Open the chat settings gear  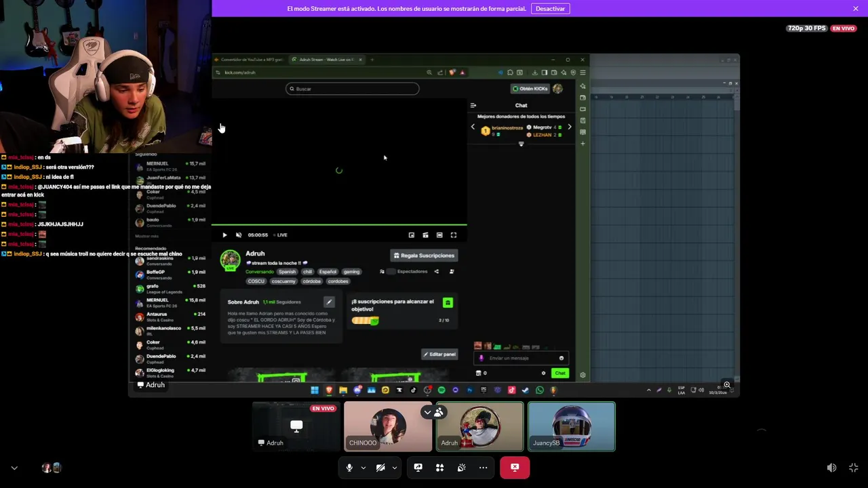pos(543,373)
